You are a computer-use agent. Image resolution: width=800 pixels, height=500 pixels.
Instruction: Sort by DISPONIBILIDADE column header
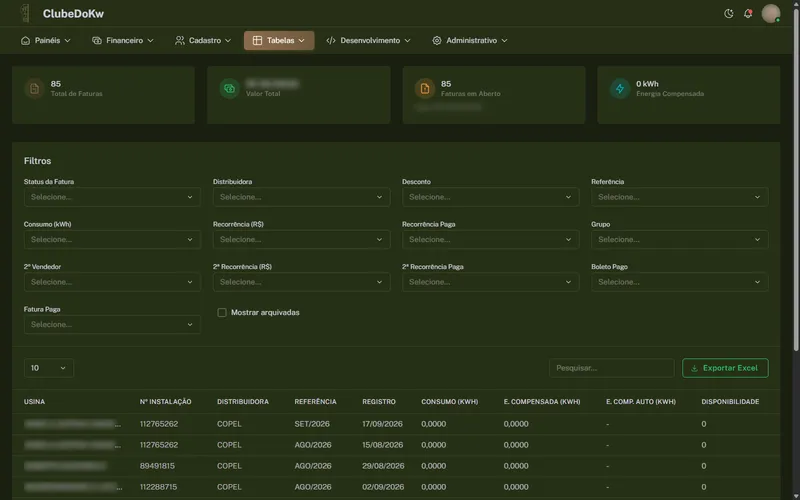click(730, 402)
